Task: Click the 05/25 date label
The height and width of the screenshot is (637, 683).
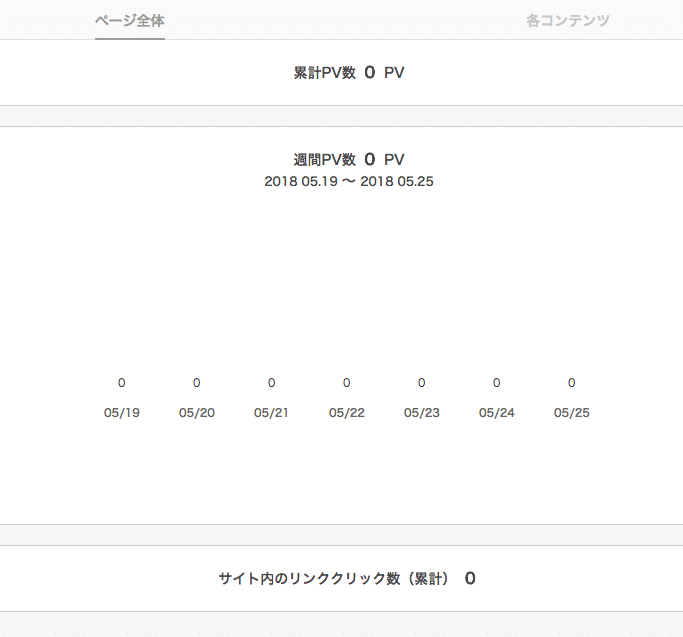Action: pos(571,413)
